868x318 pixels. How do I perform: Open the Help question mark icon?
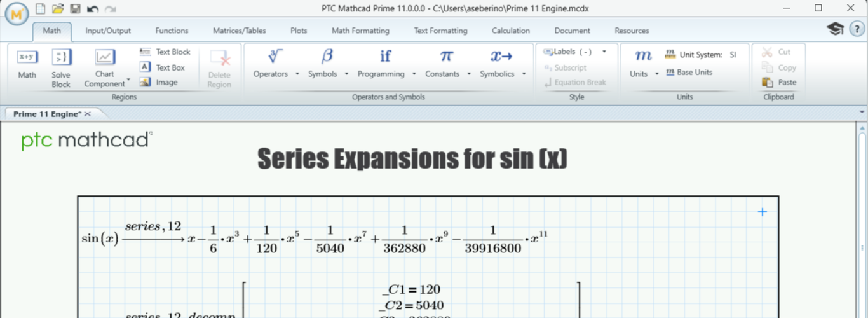856,29
